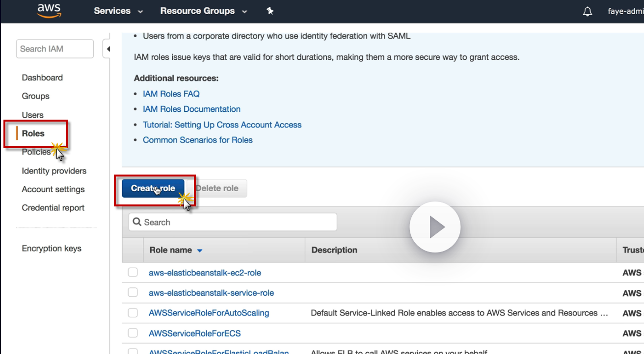The height and width of the screenshot is (354, 644).
Task: Open the notifications bell
Action: click(x=588, y=12)
